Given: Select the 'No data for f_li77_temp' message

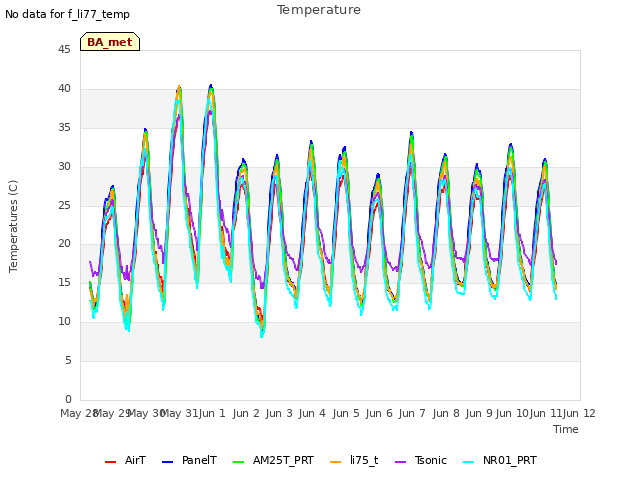Looking at the screenshot, I should click(67, 14).
